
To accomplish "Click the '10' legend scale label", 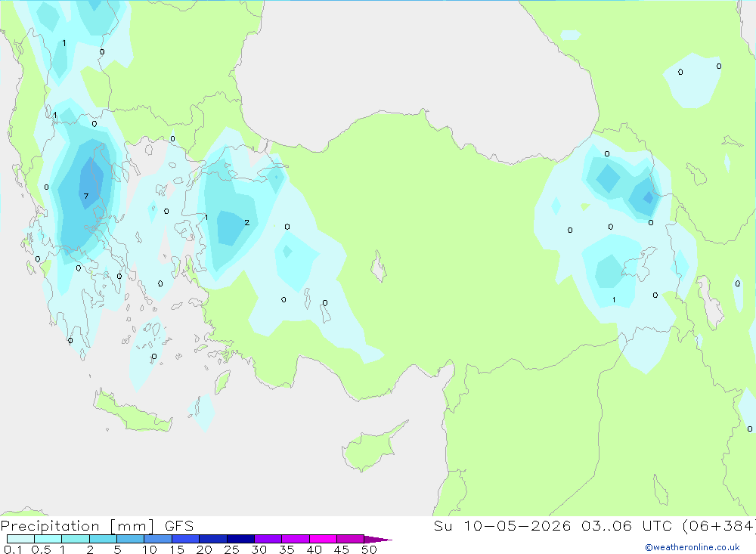I will [x=150, y=549].
